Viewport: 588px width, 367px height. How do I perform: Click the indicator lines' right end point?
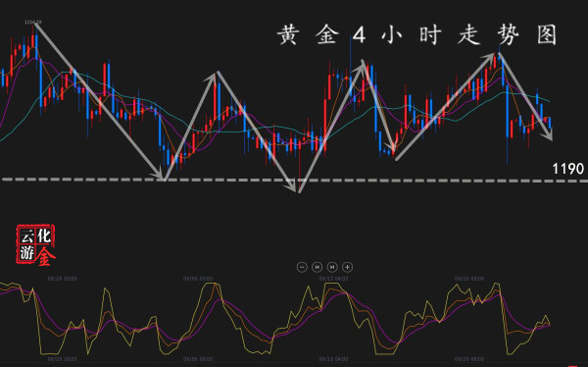550,325
